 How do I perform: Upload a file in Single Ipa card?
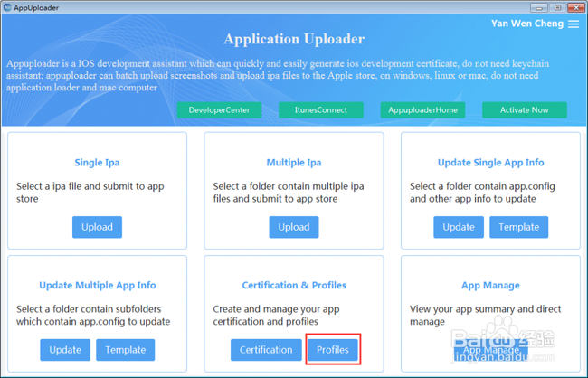coord(97,227)
